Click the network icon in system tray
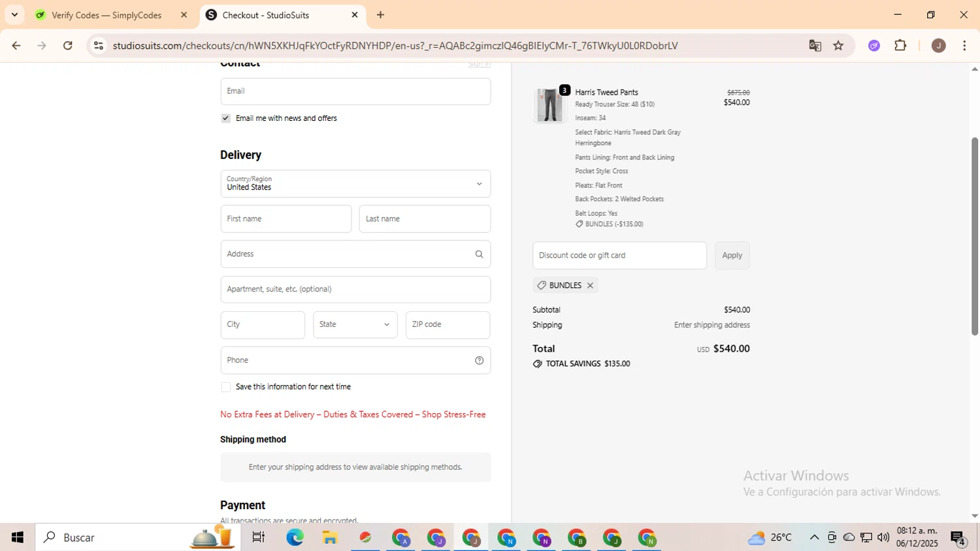Image resolution: width=980 pixels, height=551 pixels. 866,537
